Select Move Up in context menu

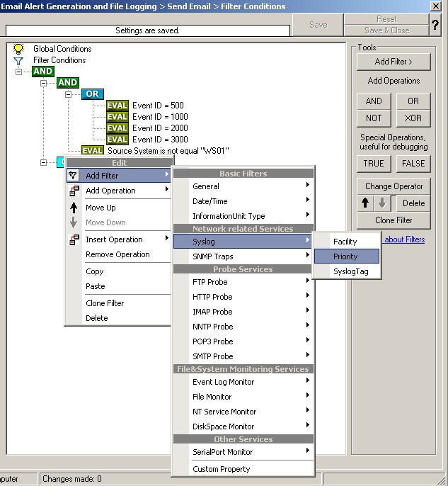(119, 208)
